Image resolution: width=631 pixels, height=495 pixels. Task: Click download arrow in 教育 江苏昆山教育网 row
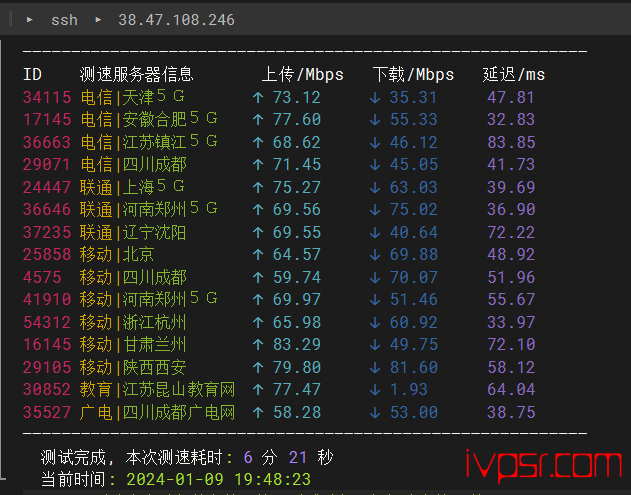[374, 389]
